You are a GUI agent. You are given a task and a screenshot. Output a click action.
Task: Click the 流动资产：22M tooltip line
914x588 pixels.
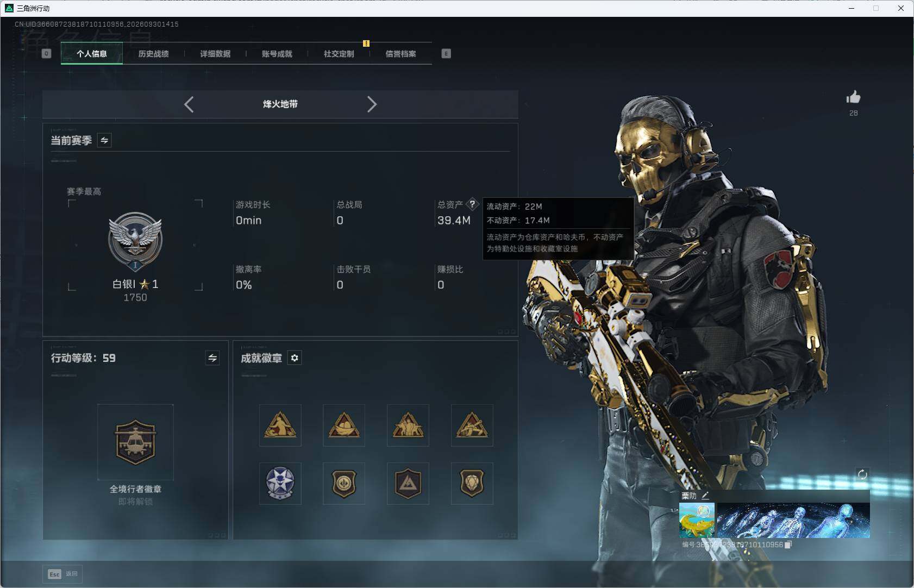point(515,207)
